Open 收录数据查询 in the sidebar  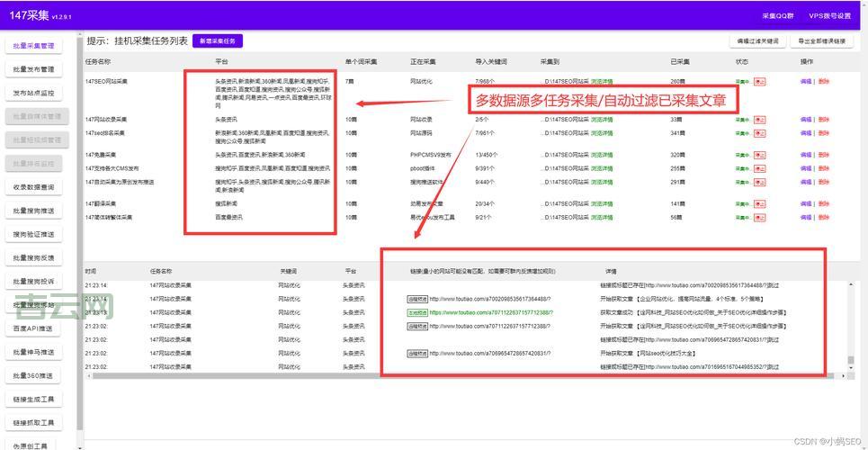click(34, 187)
